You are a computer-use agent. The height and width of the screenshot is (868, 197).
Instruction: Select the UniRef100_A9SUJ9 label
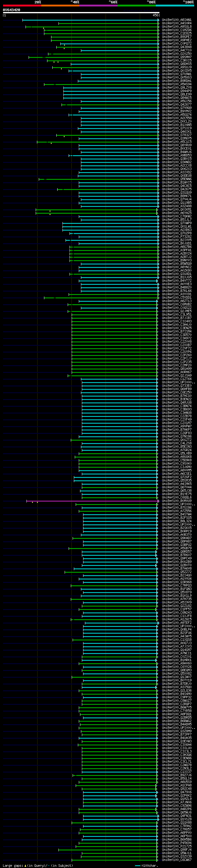tap(177, 67)
